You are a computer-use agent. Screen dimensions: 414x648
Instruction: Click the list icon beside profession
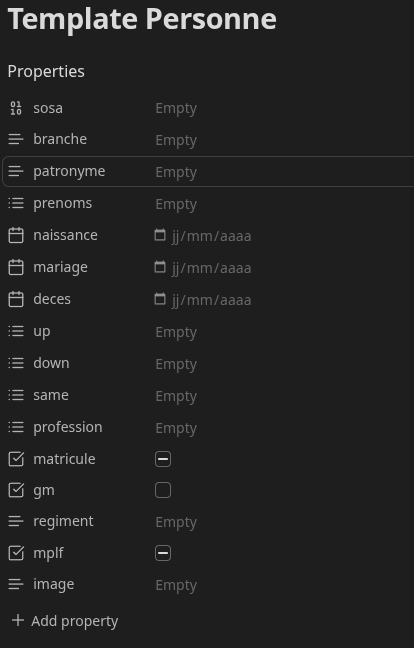[x=16, y=427]
